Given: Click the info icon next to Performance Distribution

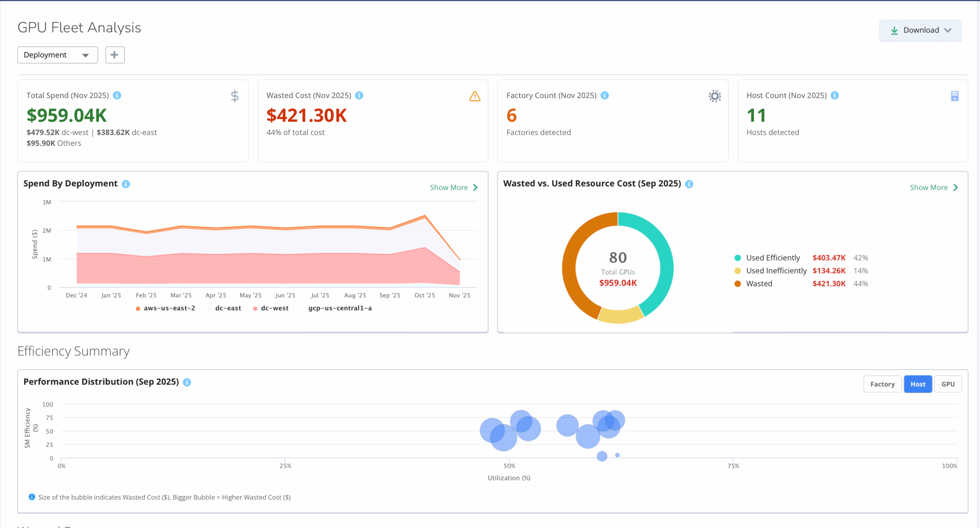Looking at the screenshot, I should coord(187,382).
